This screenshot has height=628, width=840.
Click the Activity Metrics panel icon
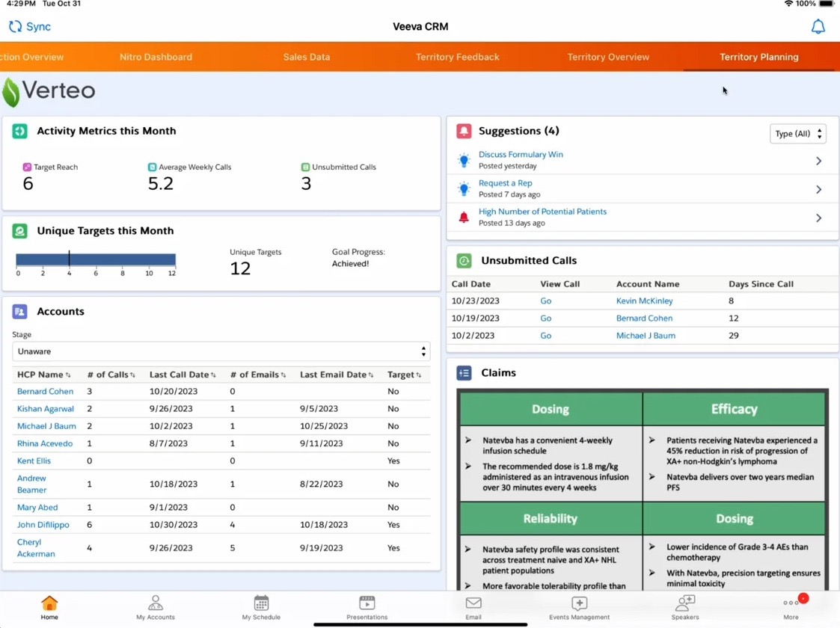[19, 131]
